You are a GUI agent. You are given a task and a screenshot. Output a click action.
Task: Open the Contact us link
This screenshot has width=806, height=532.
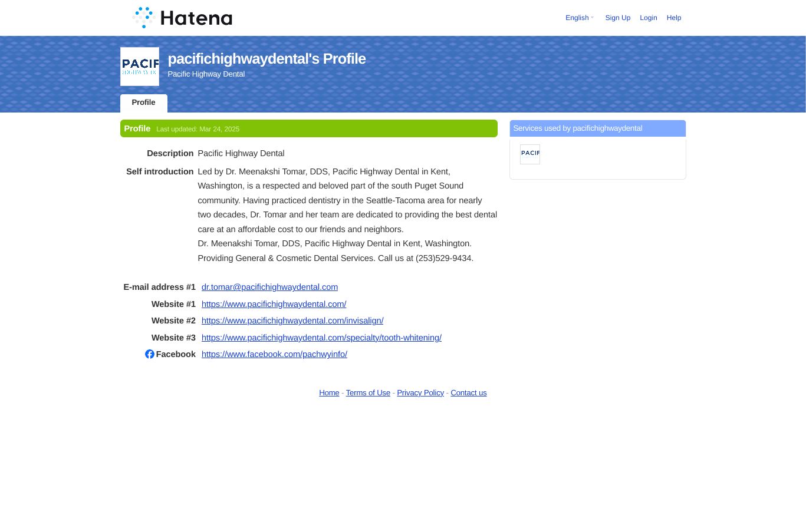pyautogui.click(x=468, y=393)
